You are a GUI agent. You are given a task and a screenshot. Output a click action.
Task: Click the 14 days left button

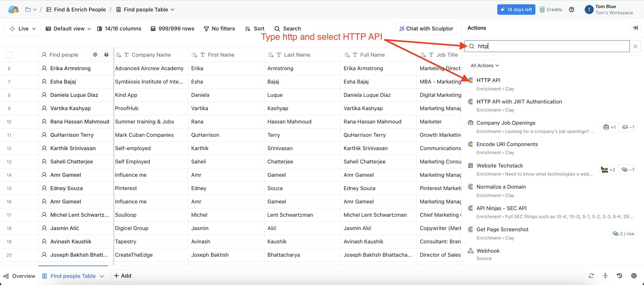(x=516, y=10)
